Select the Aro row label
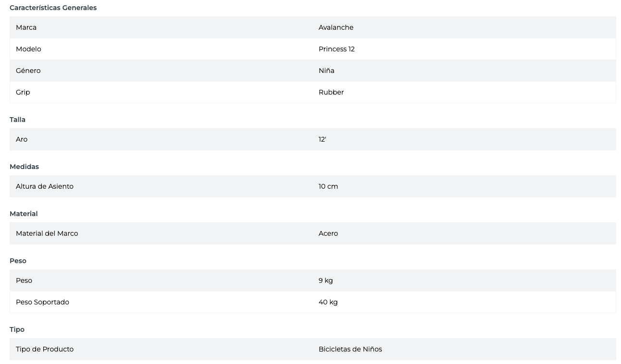The height and width of the screenshot is (364, 621). tap(22, 139)
